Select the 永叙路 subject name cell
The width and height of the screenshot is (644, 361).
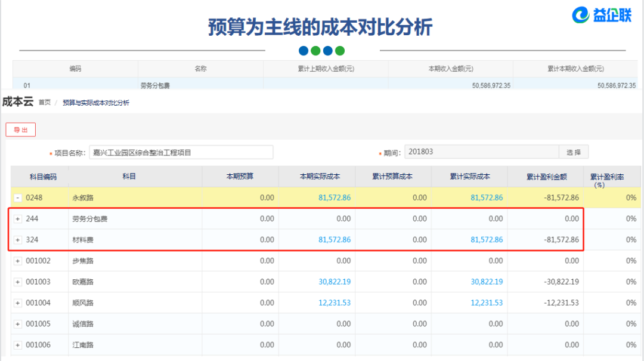coord(83,198)
